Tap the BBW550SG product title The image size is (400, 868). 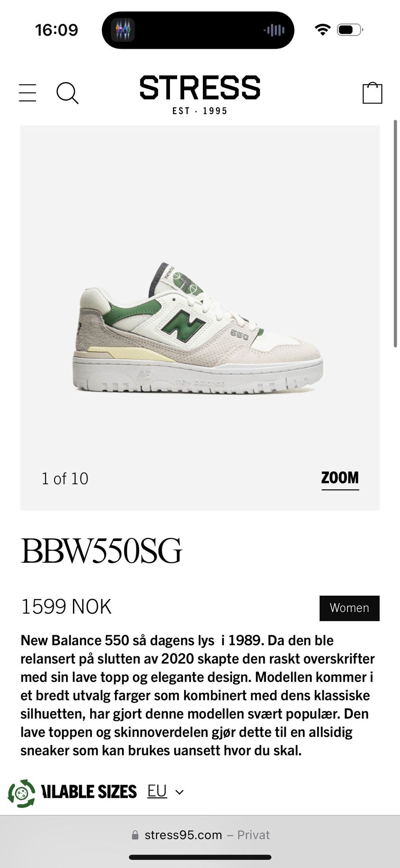[x=101, y=551]
